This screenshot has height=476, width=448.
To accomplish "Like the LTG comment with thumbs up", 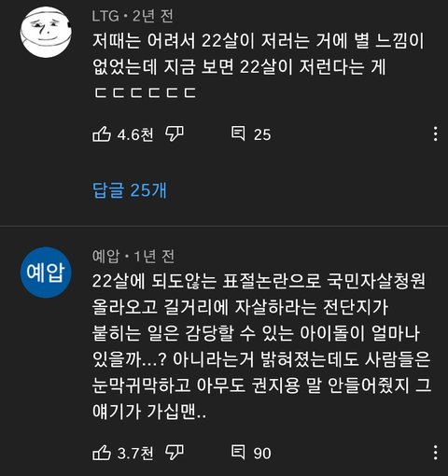I will pos(102,134).
